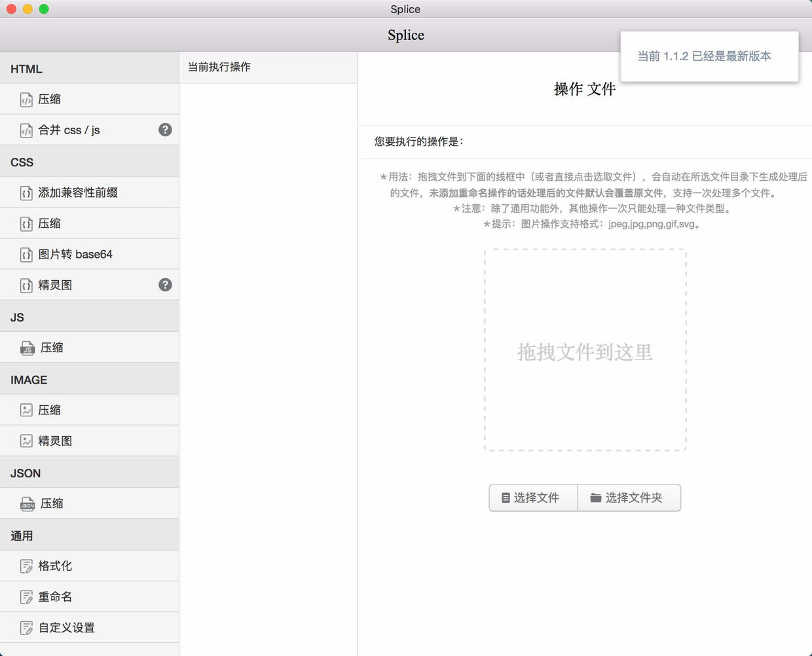Click the HTML 压缩 file icon
The height and width of the screenshot is (656, 812).
pos(26,100)
